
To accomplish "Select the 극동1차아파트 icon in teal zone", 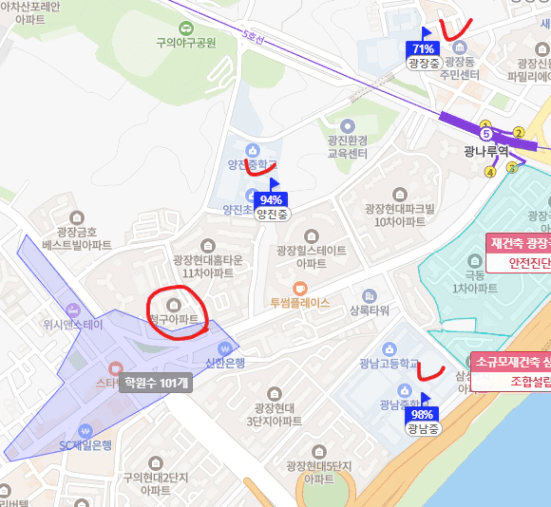I will 475,261.
